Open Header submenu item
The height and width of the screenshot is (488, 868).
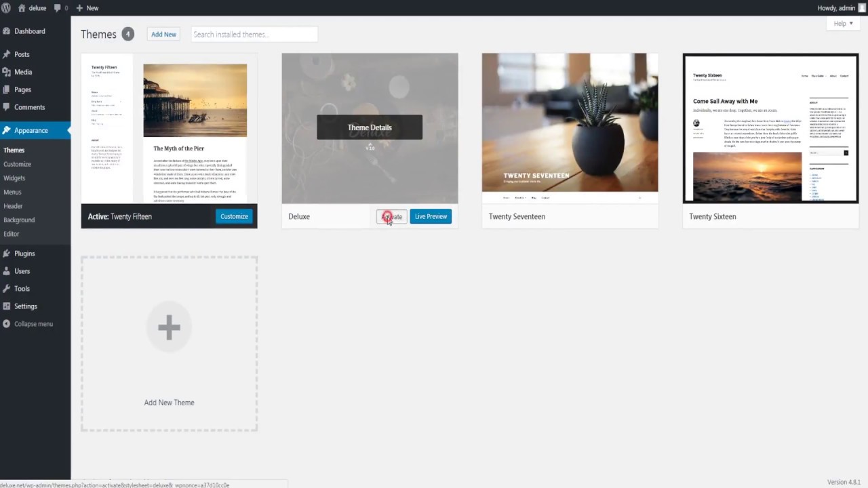coord(13,206)
